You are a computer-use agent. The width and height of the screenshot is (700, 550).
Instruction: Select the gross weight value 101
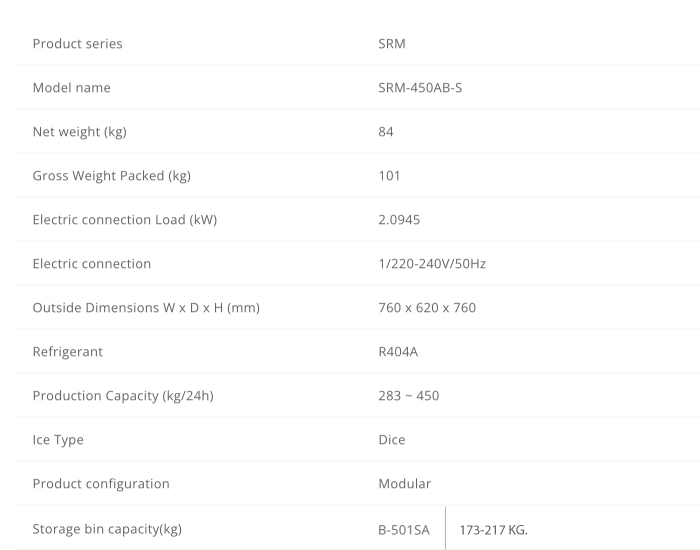point(389,176)
